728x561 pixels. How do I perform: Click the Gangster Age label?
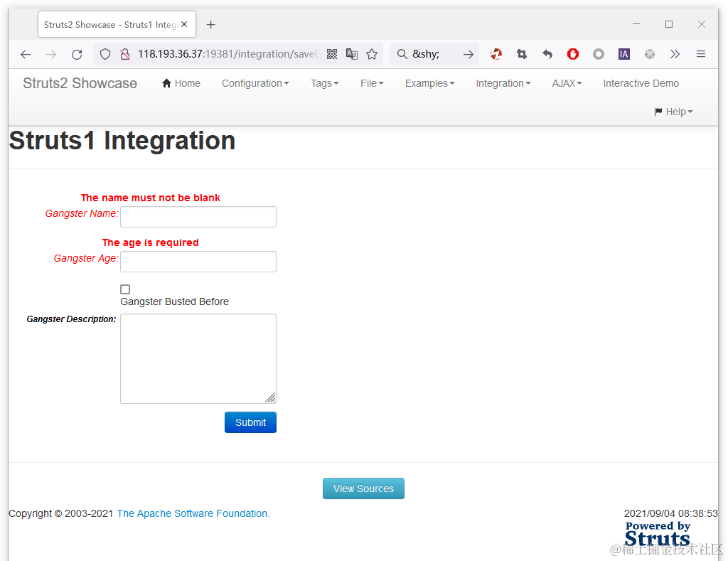coord(86,258)
